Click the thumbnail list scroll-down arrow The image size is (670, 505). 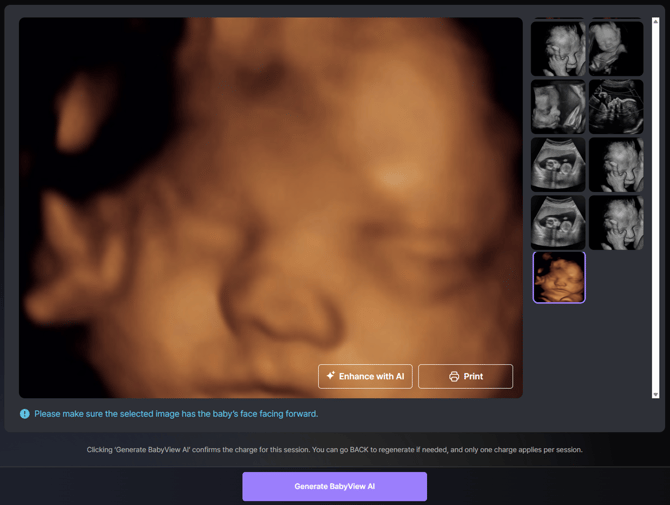[x=656, y=395]
